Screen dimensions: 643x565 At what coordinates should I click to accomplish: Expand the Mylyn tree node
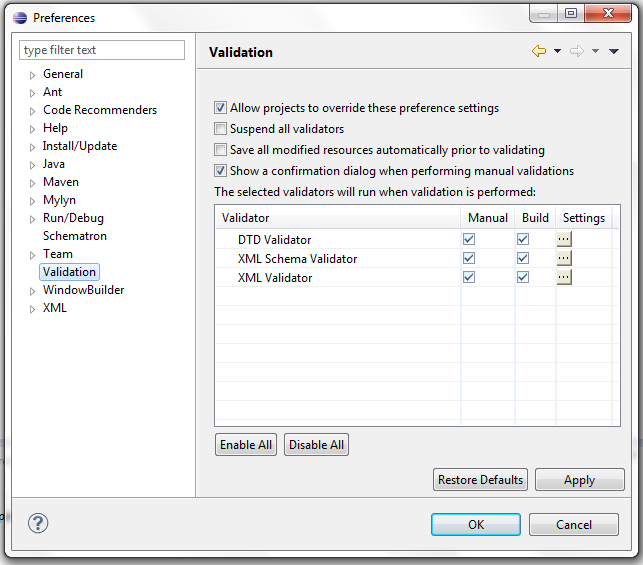(32, 201)
